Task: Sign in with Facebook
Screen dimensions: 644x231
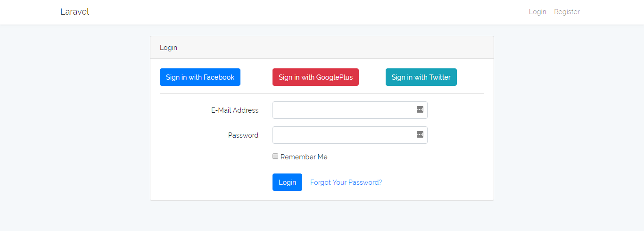Action: [x=200, y=77]
